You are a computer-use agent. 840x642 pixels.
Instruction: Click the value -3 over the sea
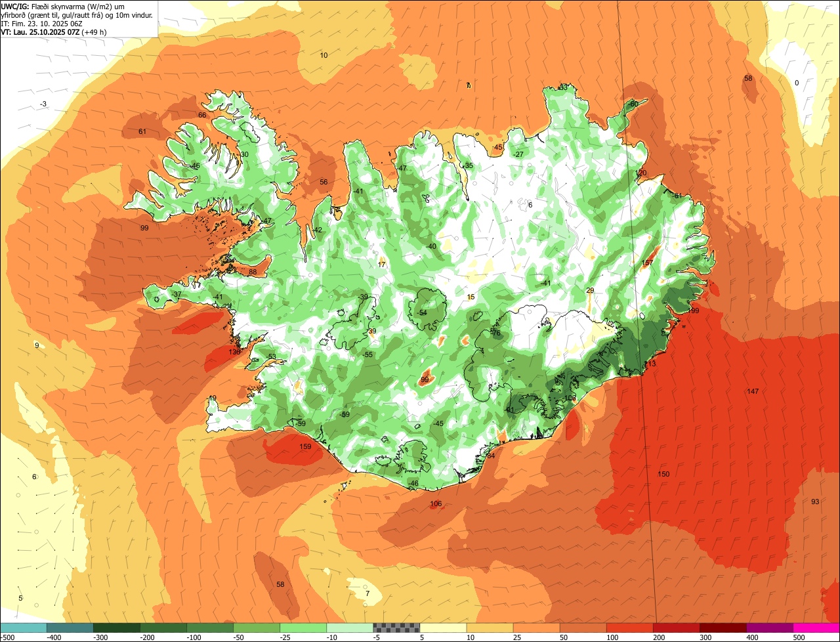pos(43,104)
